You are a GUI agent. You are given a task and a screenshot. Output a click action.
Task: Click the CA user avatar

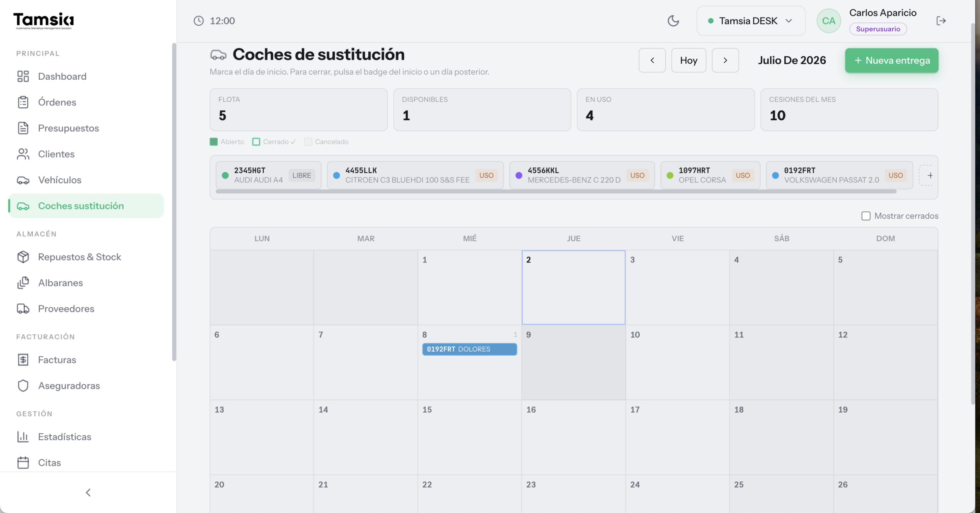click(x=829, y=21)
